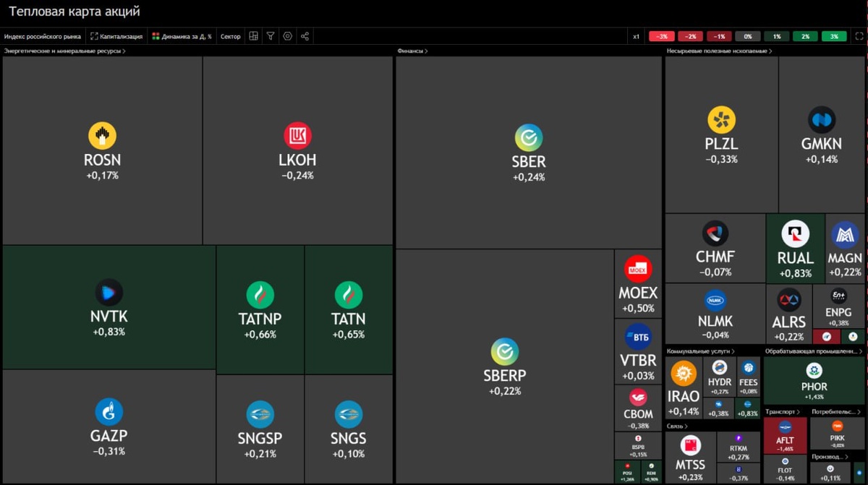
Task: Open the ENPG stock tile
Action: pos(838,306)
